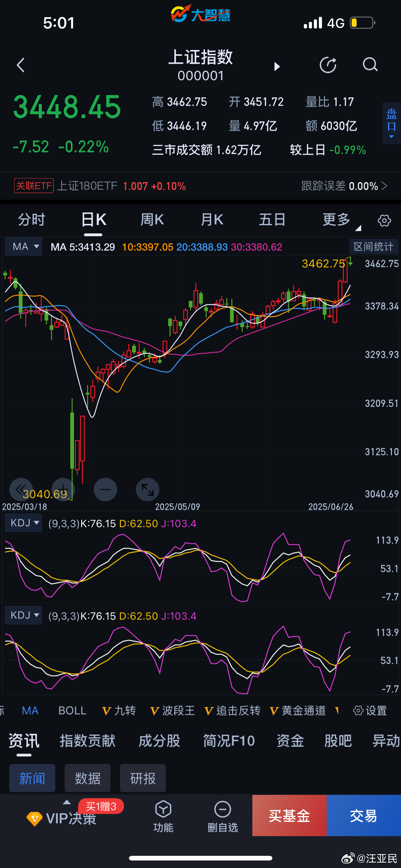This screenshot has height=868, width=401.
Task: Open chart settings gear icon
Action: point(384,221)
